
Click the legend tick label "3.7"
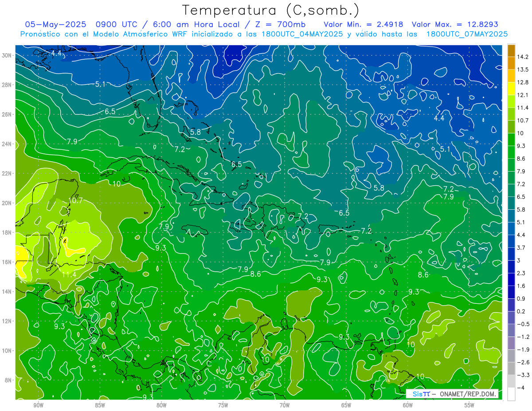521,247
